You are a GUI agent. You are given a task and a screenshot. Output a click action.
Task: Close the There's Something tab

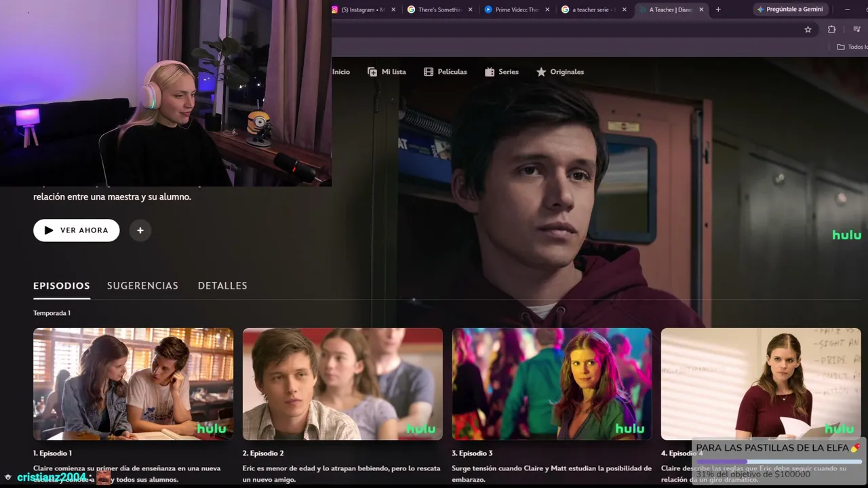(471, 9)
